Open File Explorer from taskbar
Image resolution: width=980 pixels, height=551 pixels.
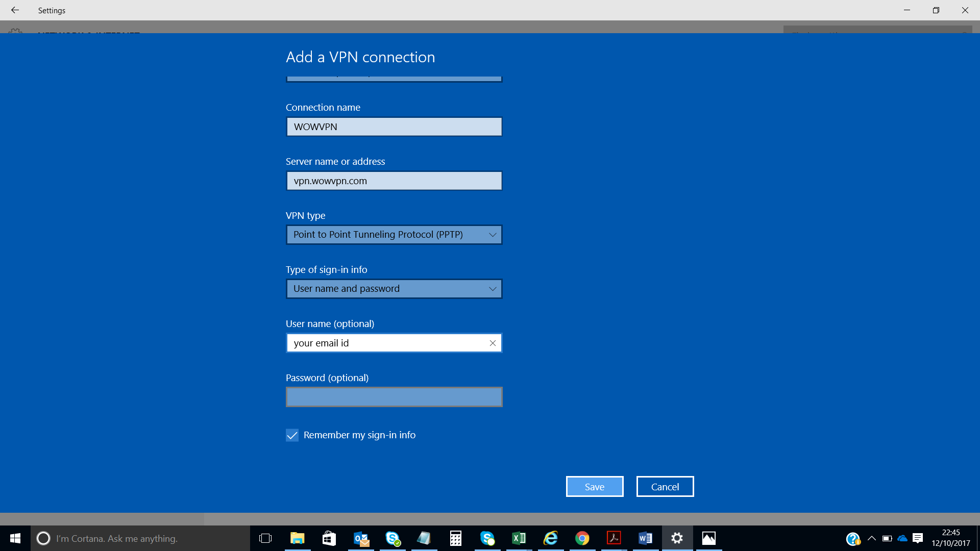tap(297, 538)
